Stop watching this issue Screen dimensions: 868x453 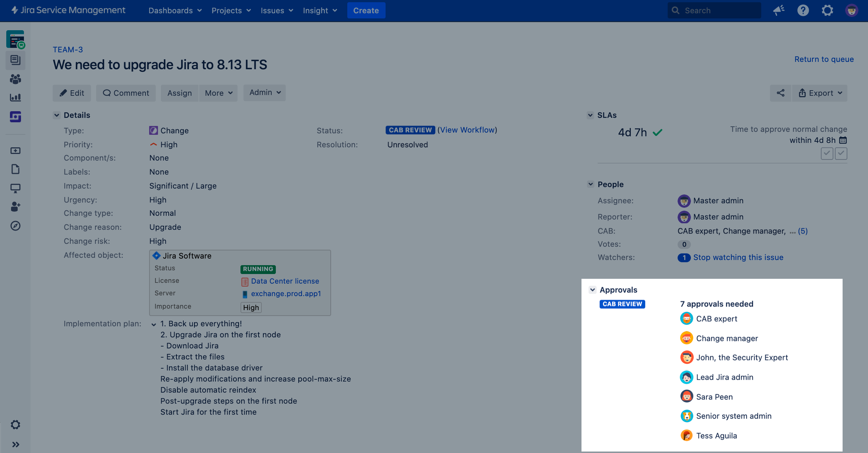(738, 257)
